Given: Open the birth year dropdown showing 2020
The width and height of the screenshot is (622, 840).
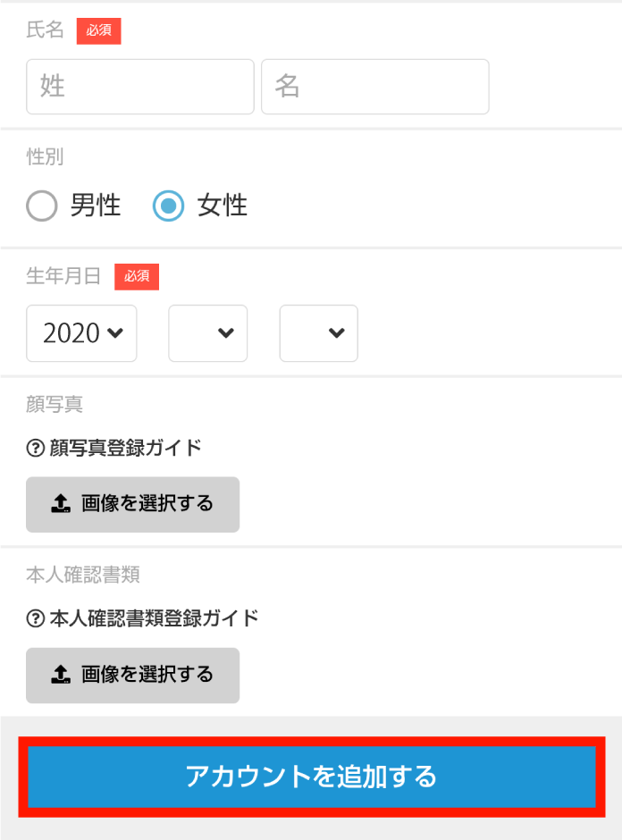Looking at the screenshot, I should coord(81,333).
